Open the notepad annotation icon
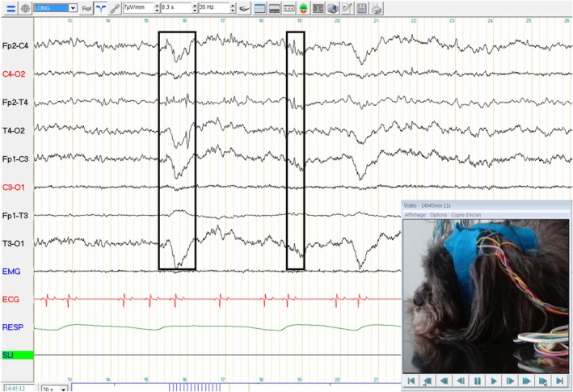Screen dimensions: 573x392 347,8
